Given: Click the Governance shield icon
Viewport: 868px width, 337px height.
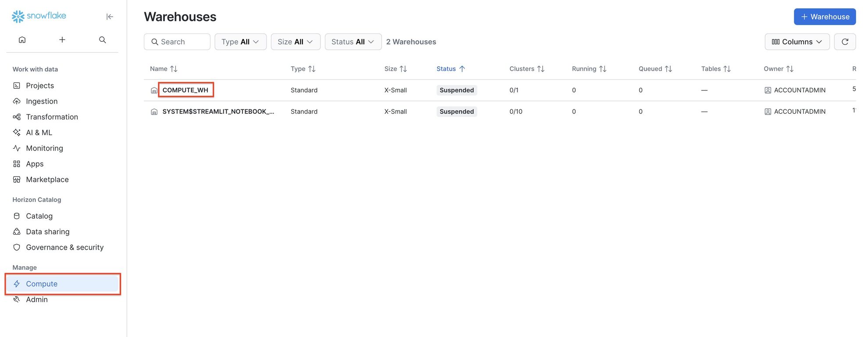Looking at the screenshot, I should pyautogui.click(x=17, y=247).
